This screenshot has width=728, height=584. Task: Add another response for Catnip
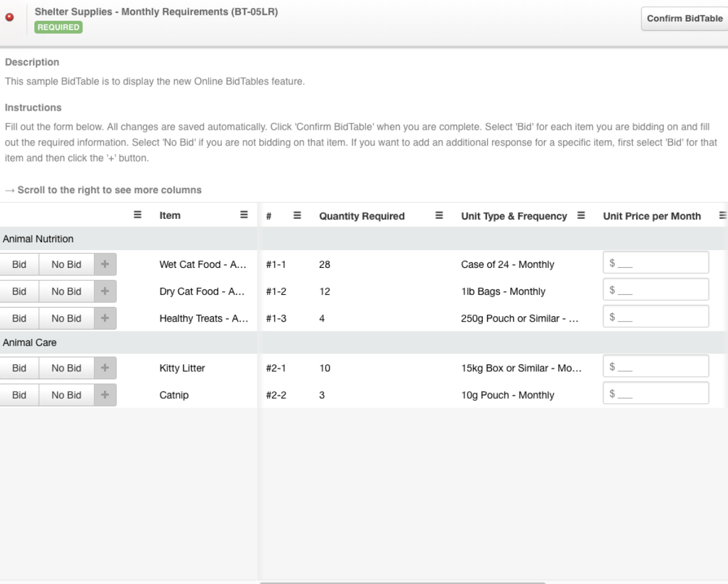tap(105, 395)
